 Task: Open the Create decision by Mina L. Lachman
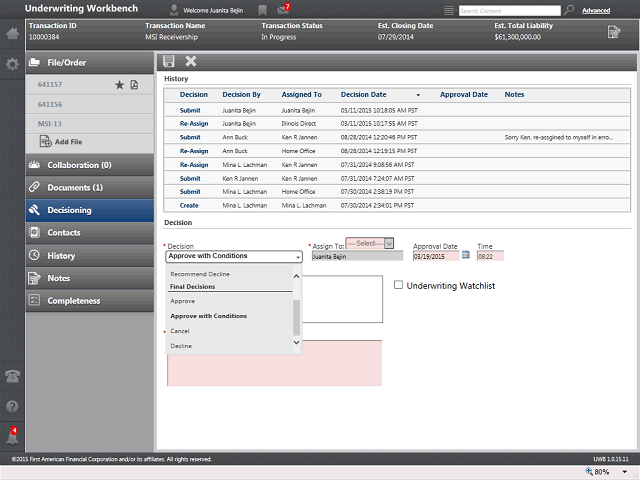coord(189,206)
